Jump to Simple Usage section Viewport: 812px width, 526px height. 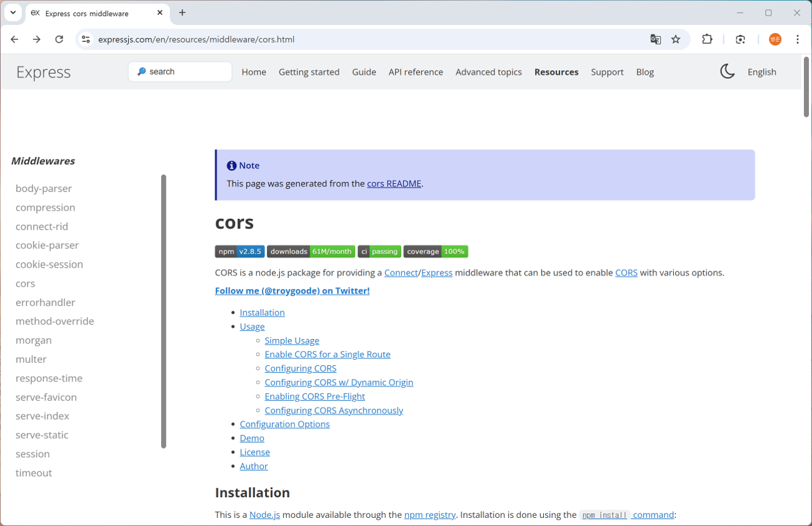point(292,340)
